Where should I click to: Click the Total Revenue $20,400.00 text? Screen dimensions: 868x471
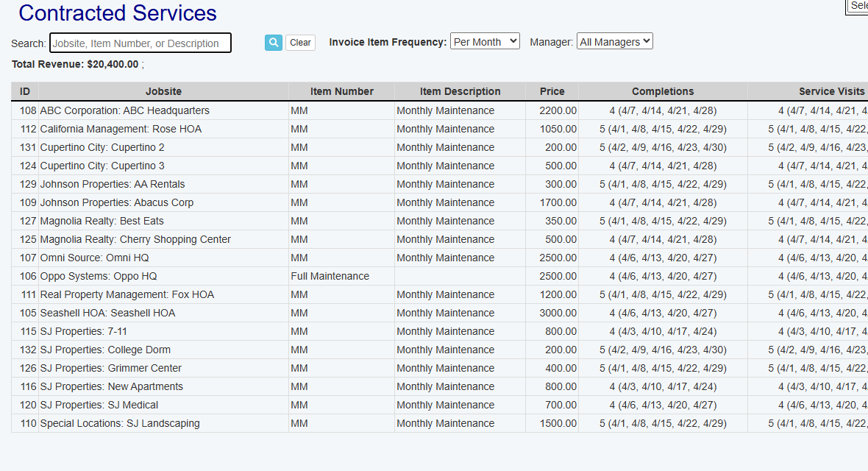(75, 64)
